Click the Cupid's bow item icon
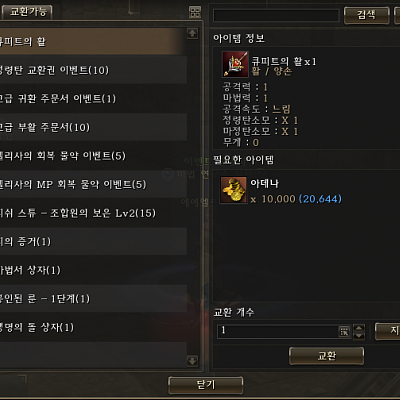Screen dimensions: 400x400 click(235, 64)
